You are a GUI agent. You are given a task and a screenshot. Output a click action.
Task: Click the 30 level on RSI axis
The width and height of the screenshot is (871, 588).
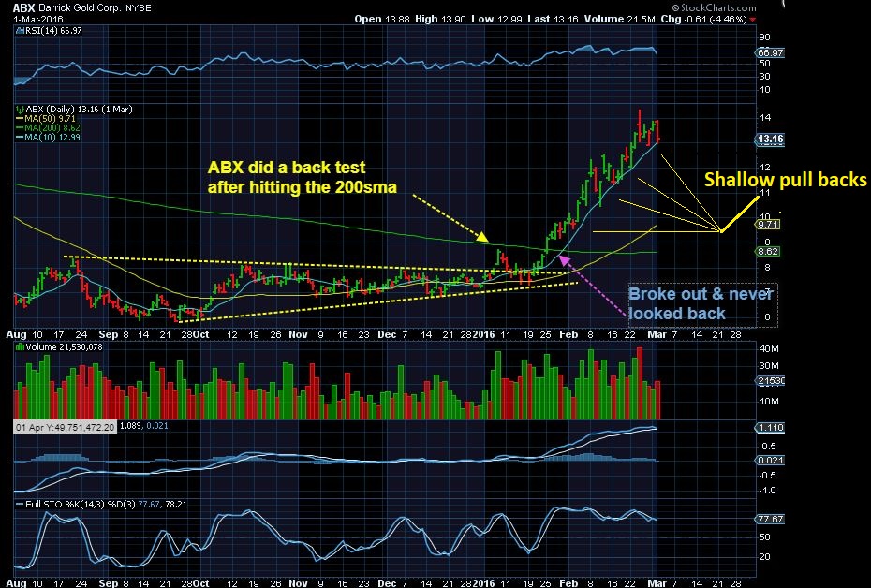pos(765,77)
